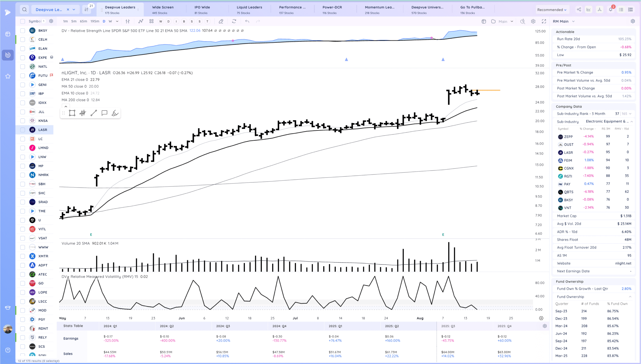Check the BKSY checkbox
Viewport: 641px width, 364px height.
[x=23, y=31]
